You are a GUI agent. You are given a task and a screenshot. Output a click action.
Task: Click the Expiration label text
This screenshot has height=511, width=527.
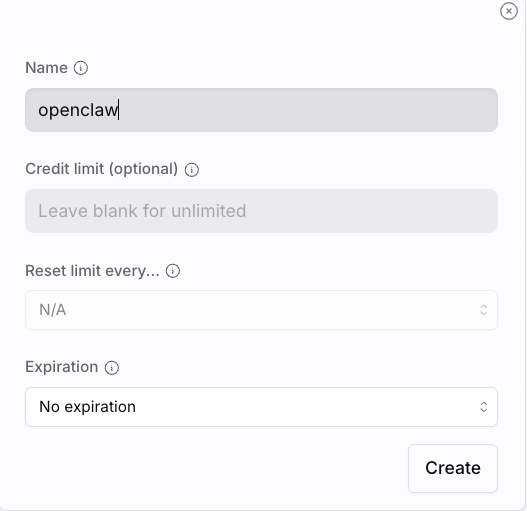pyautogui.click(x=62, y=367)
